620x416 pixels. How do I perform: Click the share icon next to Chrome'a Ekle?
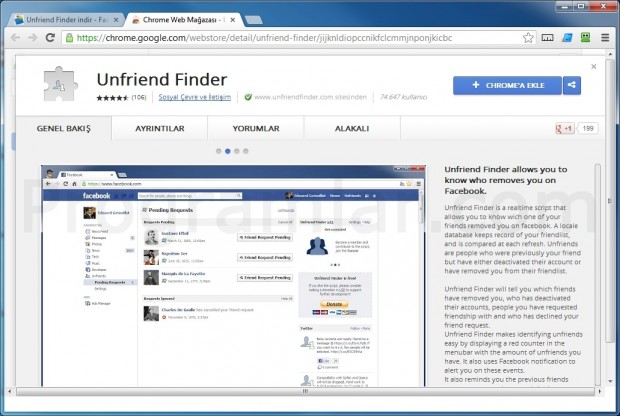(x=572, y=86)
